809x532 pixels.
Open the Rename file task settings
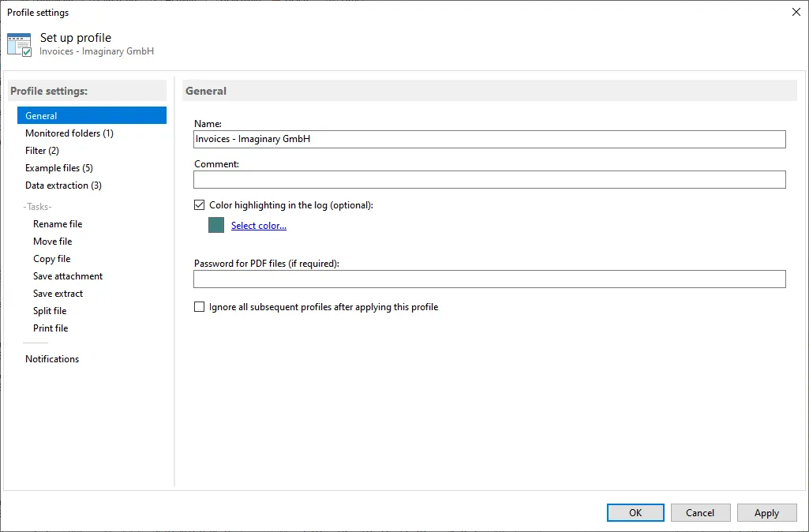[57, 223]
